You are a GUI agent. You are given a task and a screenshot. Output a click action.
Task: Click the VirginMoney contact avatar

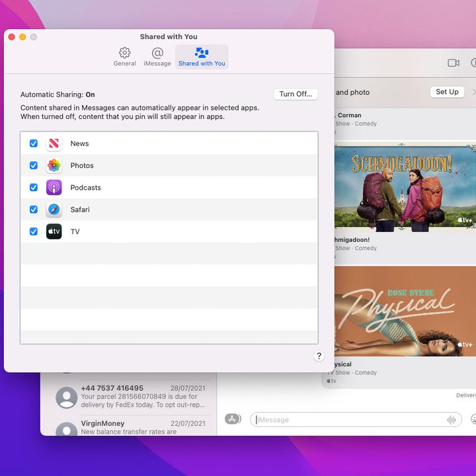tap(67, 429)
